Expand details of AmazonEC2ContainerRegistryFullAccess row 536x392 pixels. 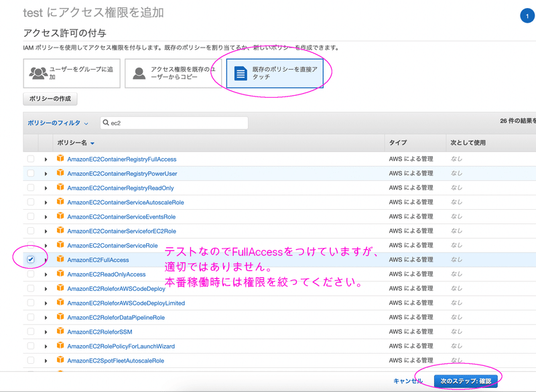coord(46,159)
